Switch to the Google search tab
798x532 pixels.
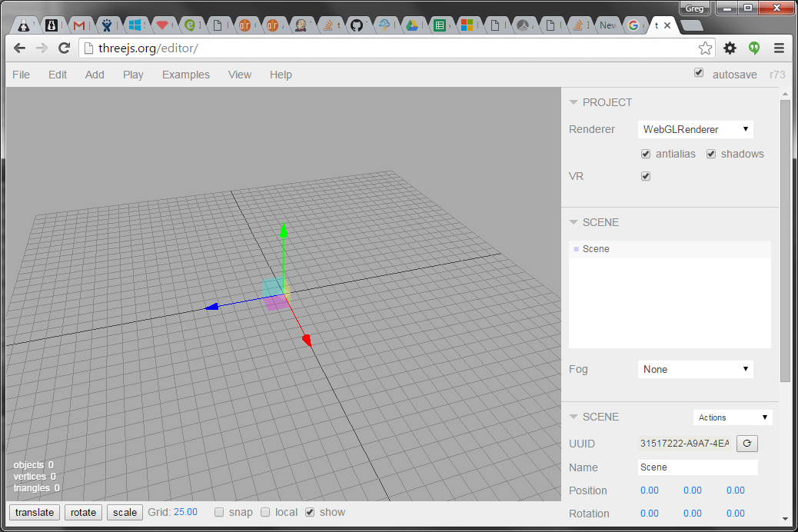click(633, 25)
